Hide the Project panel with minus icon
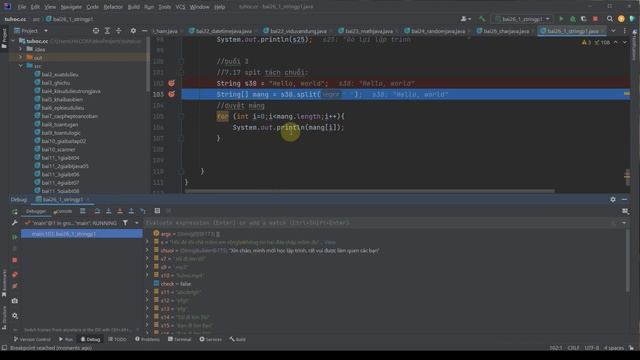 tap(144, 31)
